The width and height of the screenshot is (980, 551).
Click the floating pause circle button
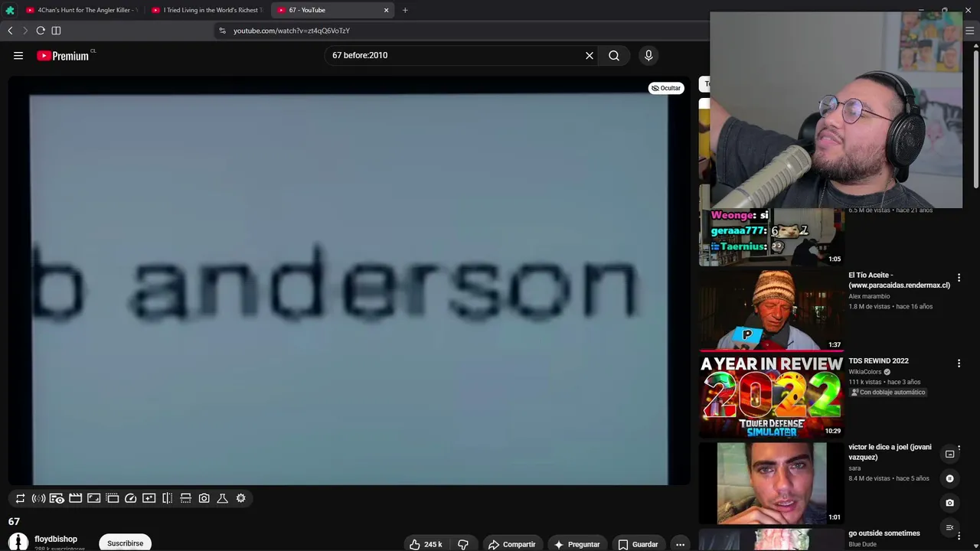[949, 478]
